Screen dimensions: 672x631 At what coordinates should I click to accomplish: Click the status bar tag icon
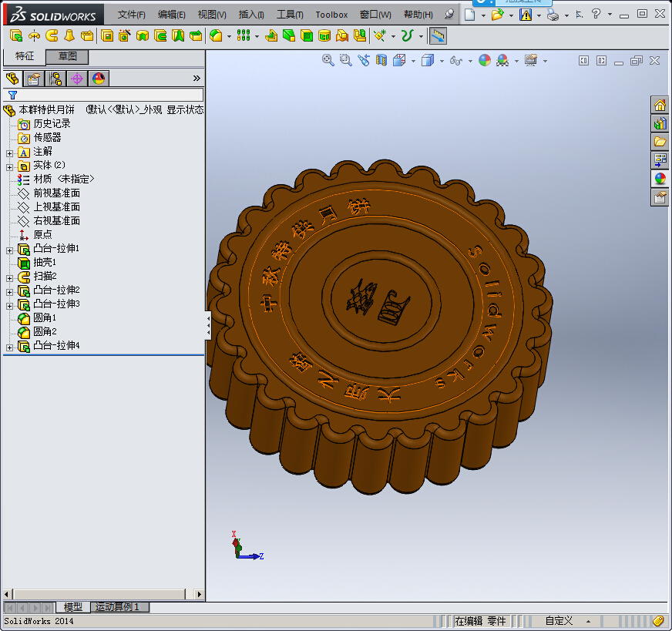[x=658, y=621]
